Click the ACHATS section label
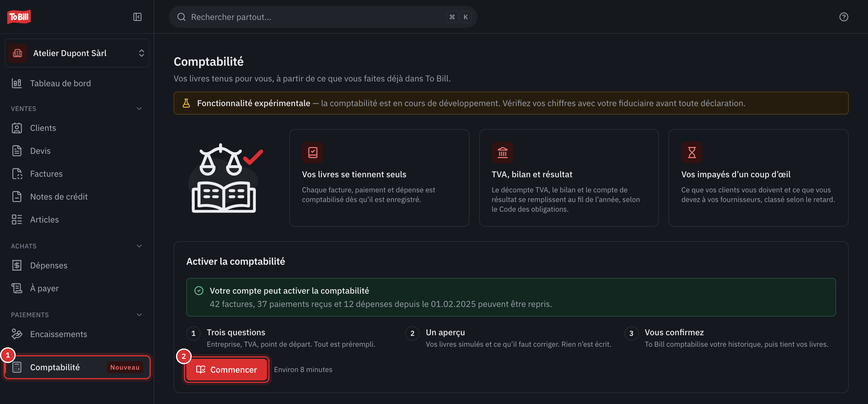This screenshot has width=868, height=404. click(24, 246)
